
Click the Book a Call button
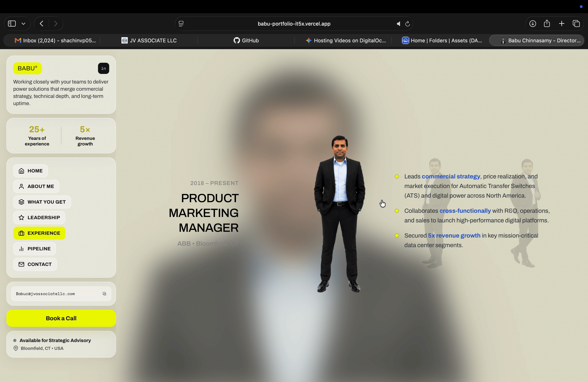point(61,318)
